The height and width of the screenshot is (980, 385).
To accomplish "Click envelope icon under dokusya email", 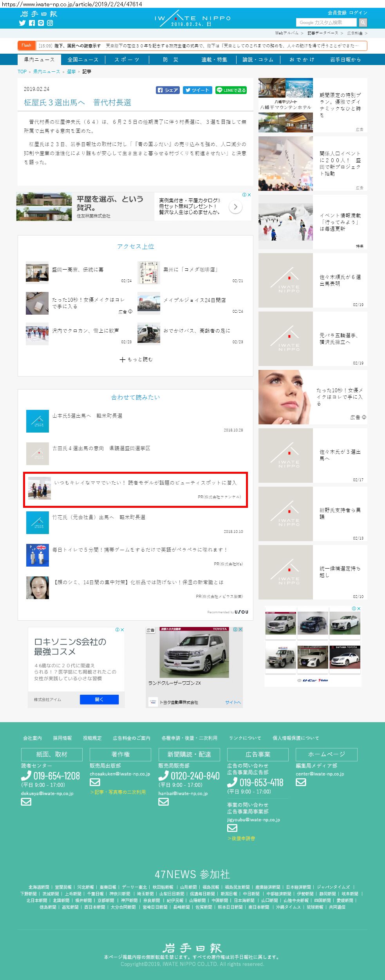I will tap(26, 802).
